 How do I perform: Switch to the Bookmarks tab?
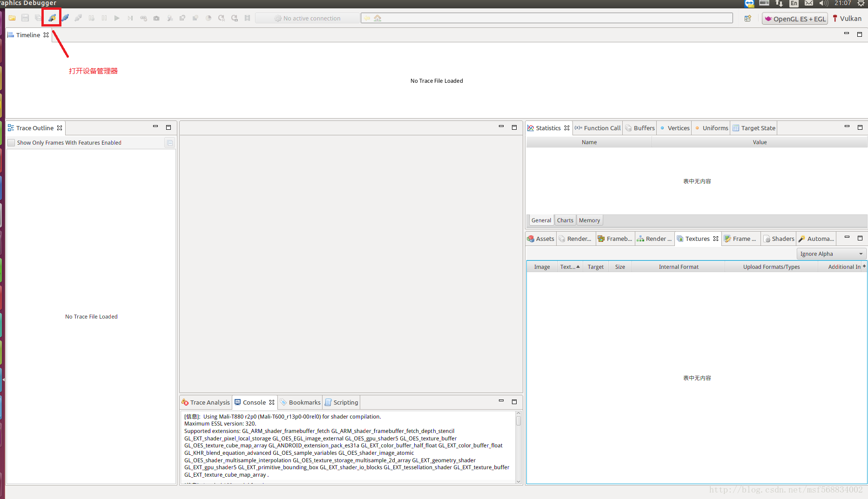point(300,402)
